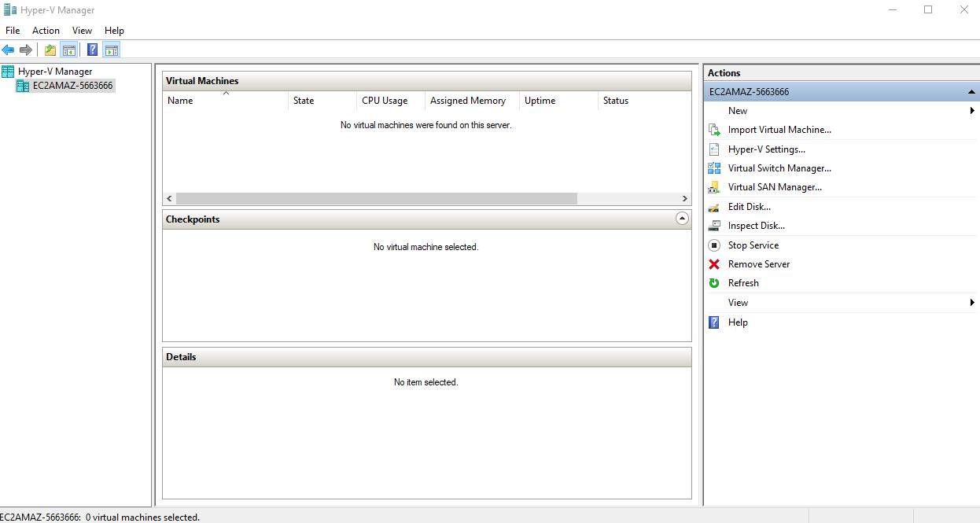Select Import Virtual Machine... action
This screenshot has width=980, height=523.
pyautogui.click(x=779, y=130)
